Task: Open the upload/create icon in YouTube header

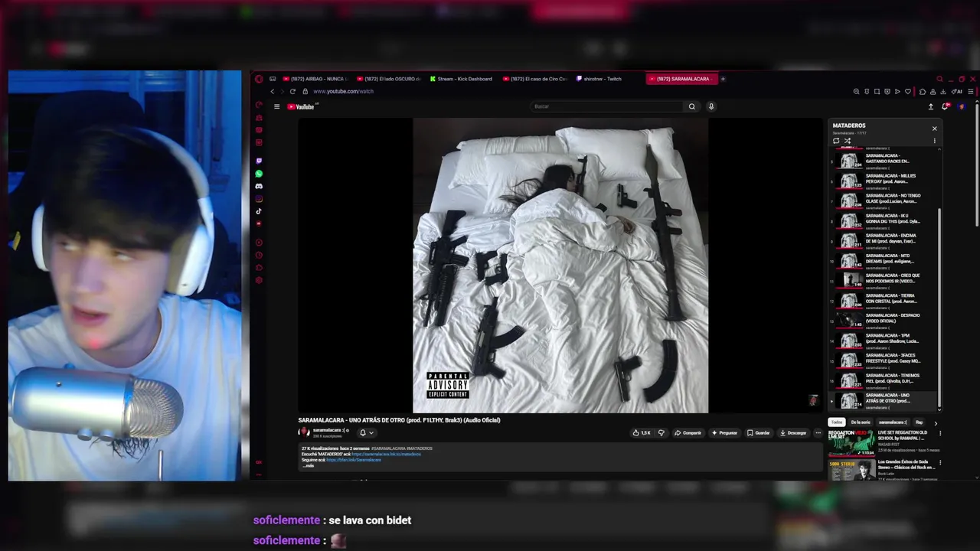Action: point(930,106)
